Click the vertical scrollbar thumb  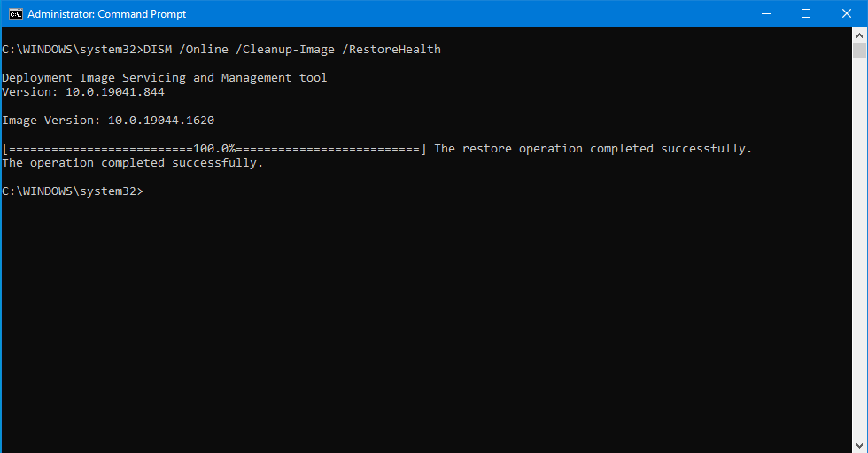click(859, 51)
